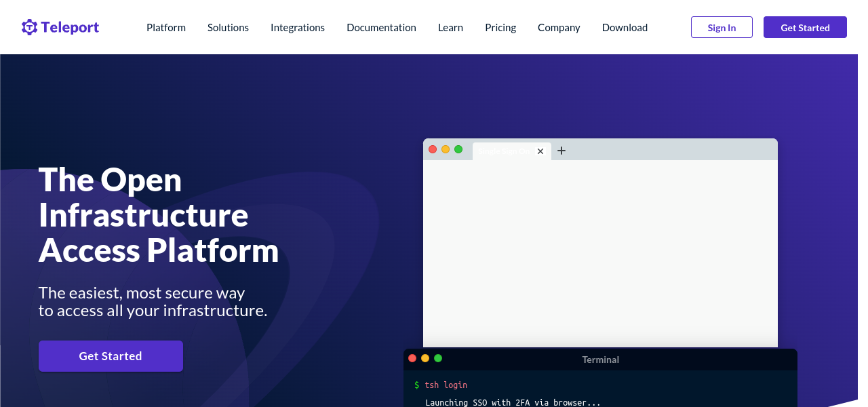Click the Sign In button

tap(722, 28)
